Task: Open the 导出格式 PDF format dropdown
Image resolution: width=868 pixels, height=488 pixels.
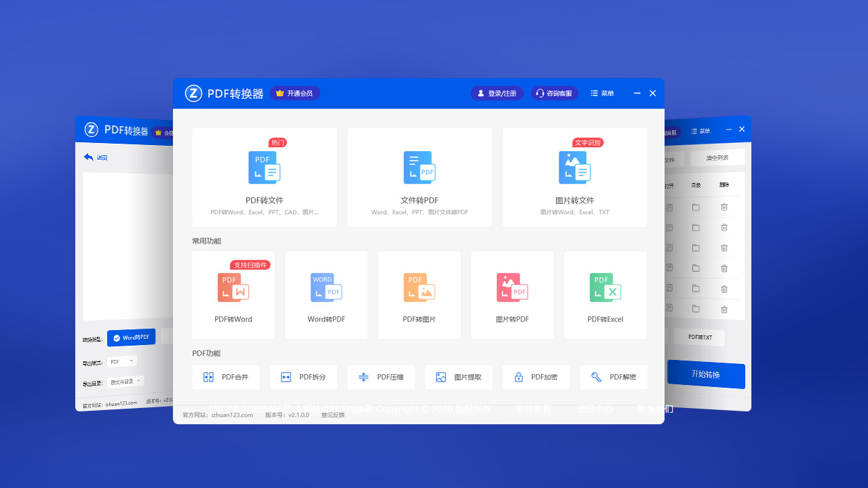Action: click(x=121, y=361)
